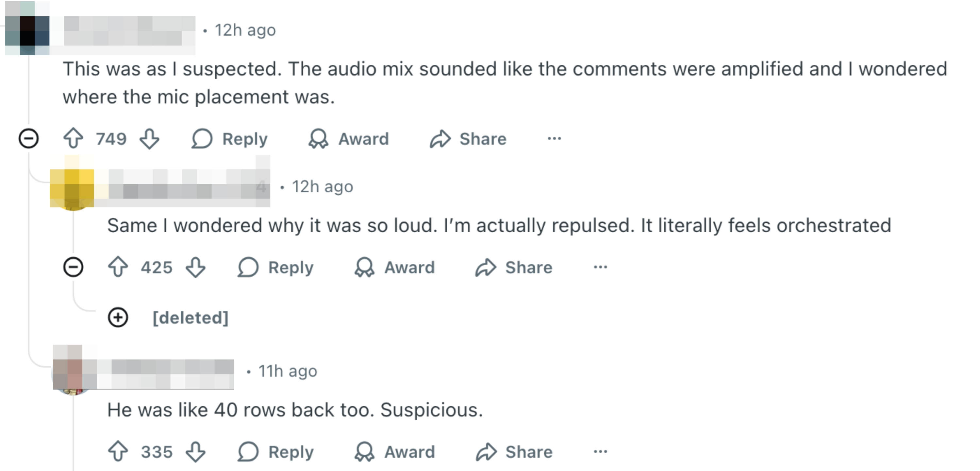Viewport: 980px width, 471px height.
Task: Reply to the "feels orchestrated" comment
Action: 275,267
